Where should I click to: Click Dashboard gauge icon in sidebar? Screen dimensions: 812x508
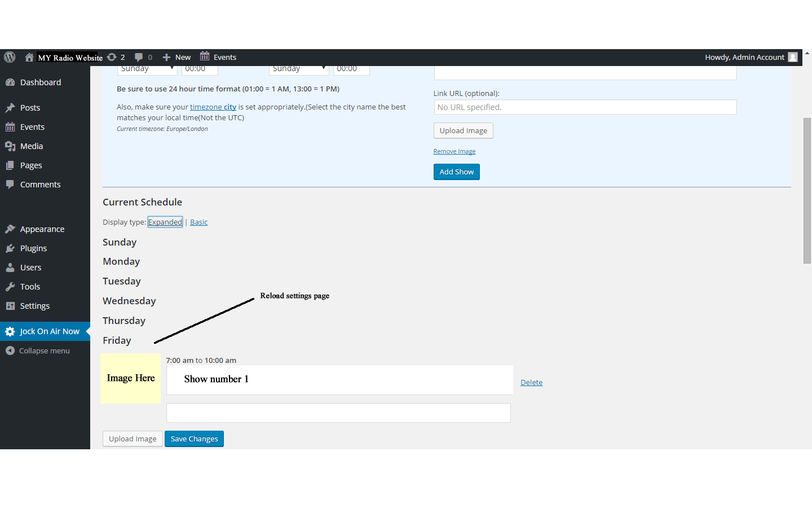point(10,82)
